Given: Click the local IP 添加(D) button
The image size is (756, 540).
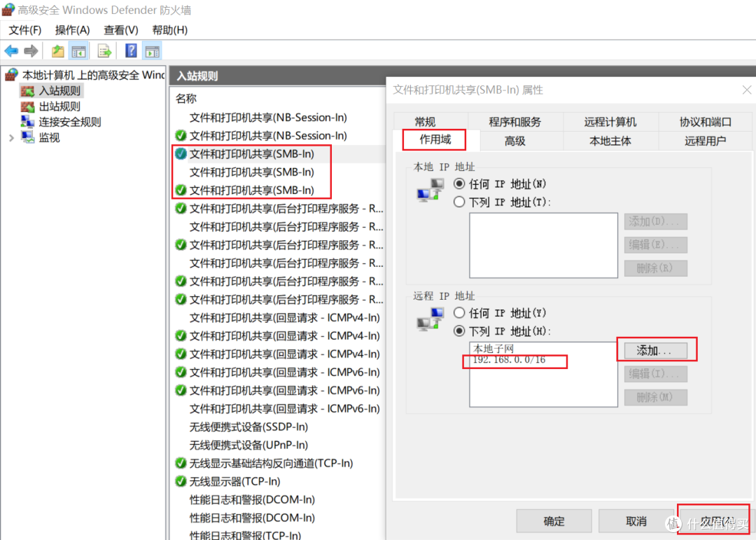Looking at the screenshot, I should [x=655, y=221].
